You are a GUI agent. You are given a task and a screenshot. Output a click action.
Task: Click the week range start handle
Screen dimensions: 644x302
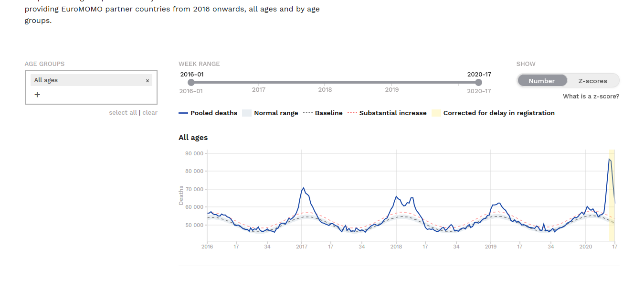click(191, 83)
